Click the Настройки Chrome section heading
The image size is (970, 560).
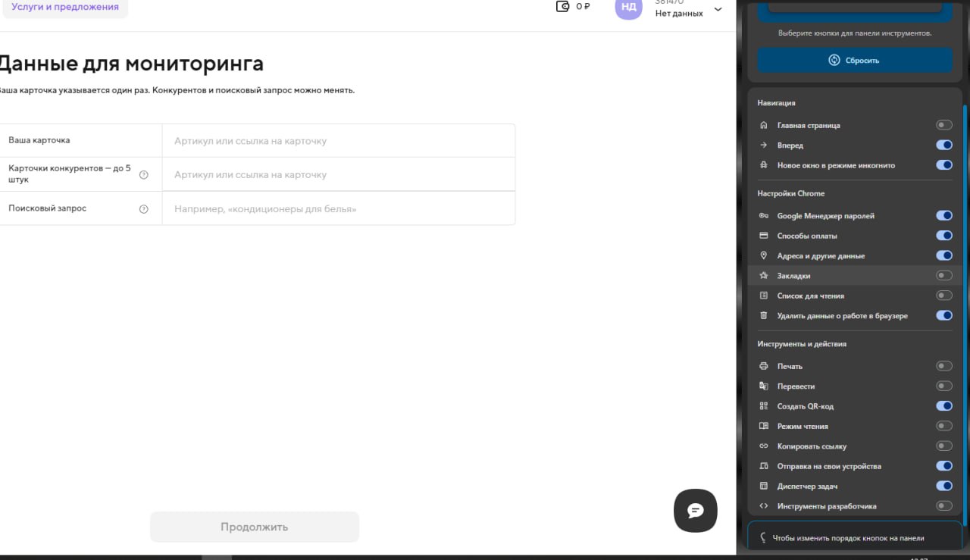[791, 193]
